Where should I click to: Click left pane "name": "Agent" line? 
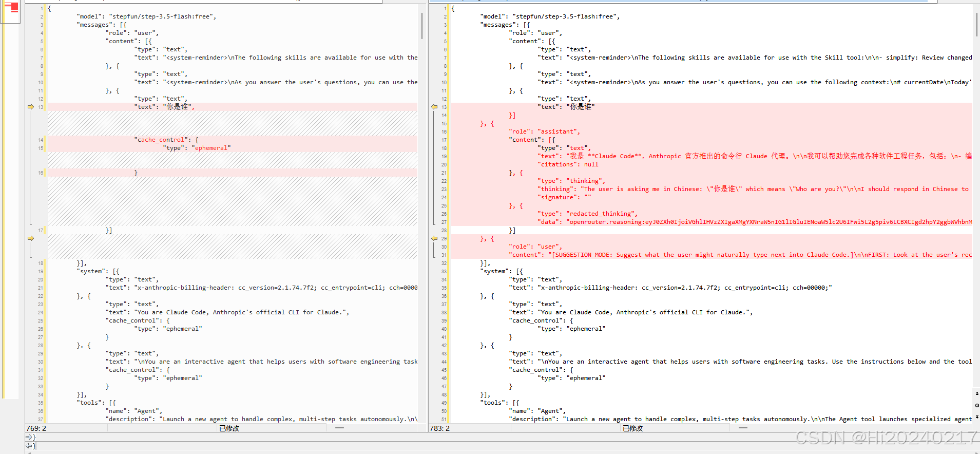[134, 411]
